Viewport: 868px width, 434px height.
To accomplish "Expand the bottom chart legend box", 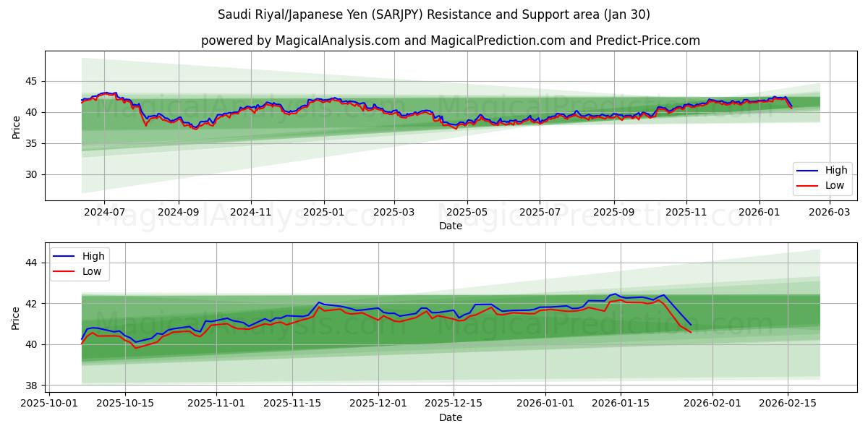I will [80, 263].
